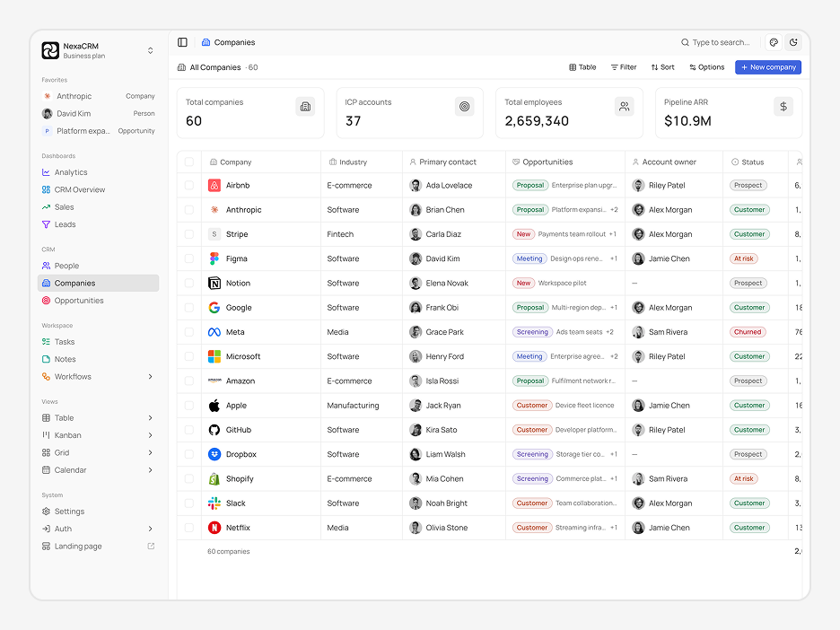Open the NexaCRM workspace switcher chevrons
Image resolution: width=840 pixels, height=630 pixels.
click(x=151, y=50)
